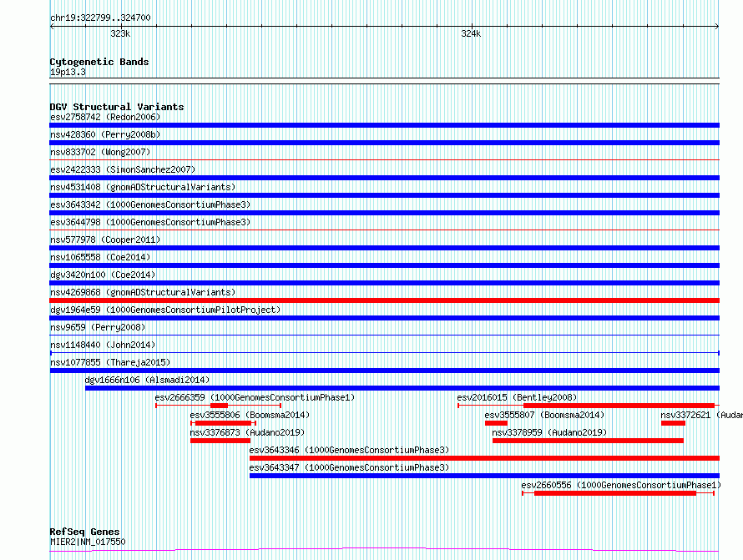Image resolution: width=743 pixels, height=560 pixels.
Task: Select the short red block under esv3555807 (Boomsma2014)
Action: [496, 423]
